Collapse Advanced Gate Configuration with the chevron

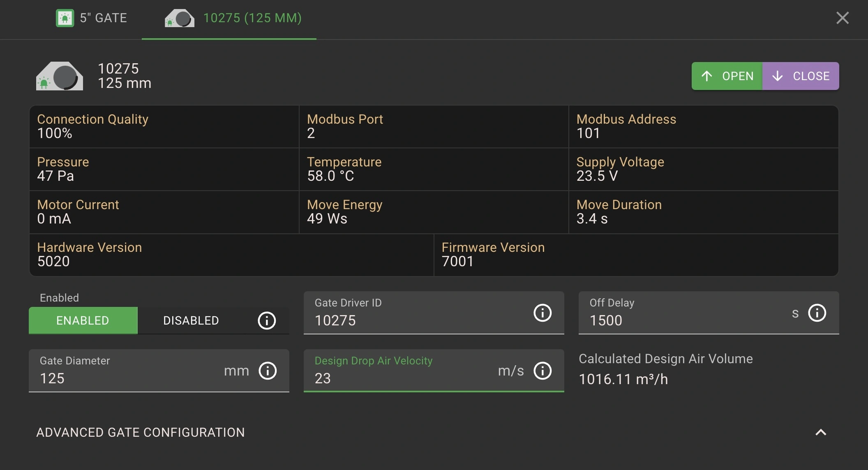click(x=820, y=432)
